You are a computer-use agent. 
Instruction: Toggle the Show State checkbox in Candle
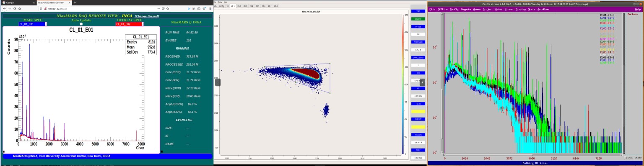pos(626,158)
